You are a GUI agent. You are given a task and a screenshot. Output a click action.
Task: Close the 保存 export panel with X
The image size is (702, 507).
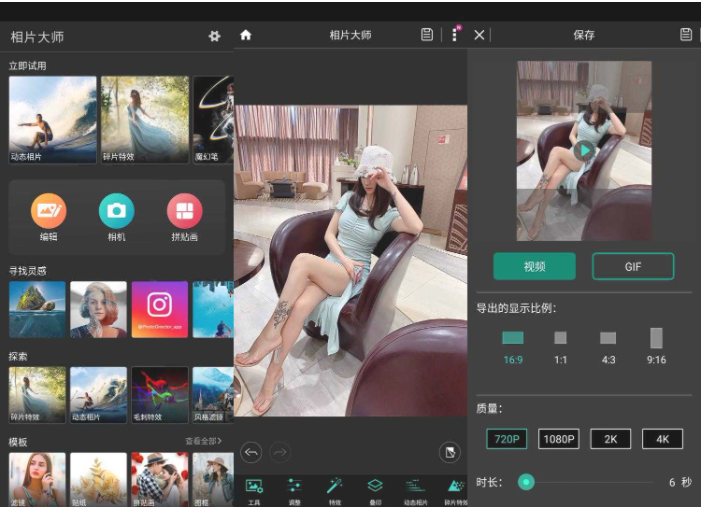tap(479, 35)
